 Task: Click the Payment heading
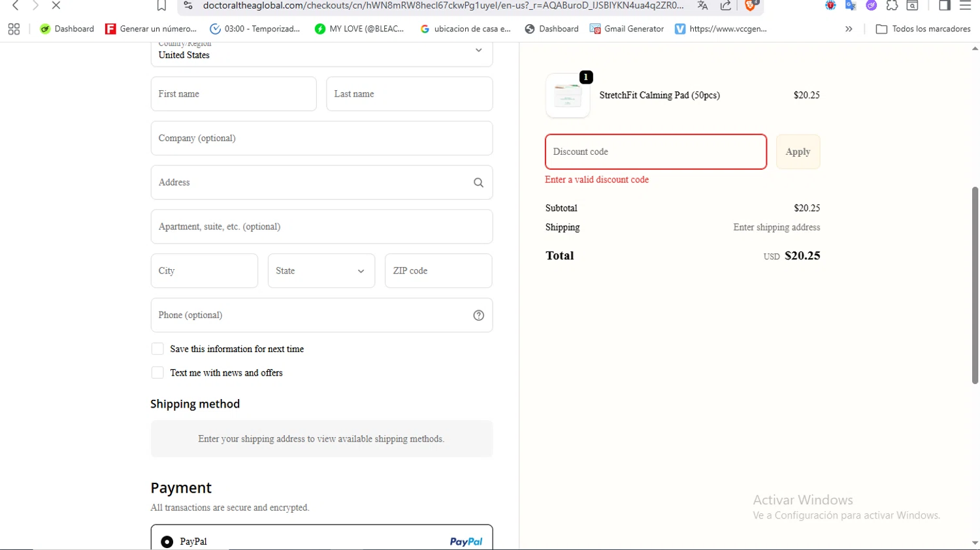coord(181,488)
